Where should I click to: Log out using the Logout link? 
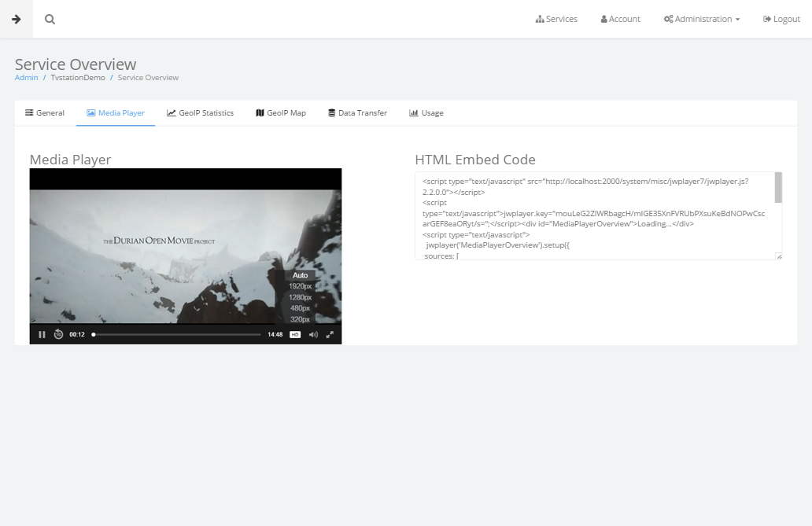coord(781,19)
